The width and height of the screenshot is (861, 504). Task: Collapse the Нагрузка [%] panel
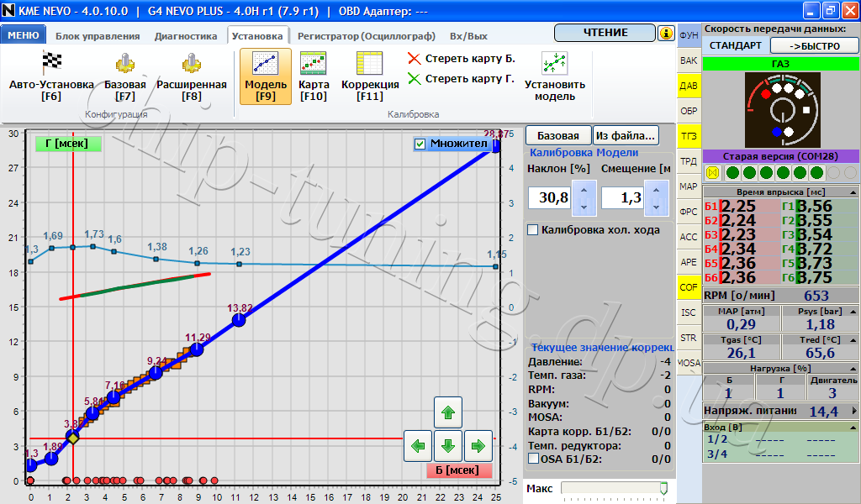853,369
